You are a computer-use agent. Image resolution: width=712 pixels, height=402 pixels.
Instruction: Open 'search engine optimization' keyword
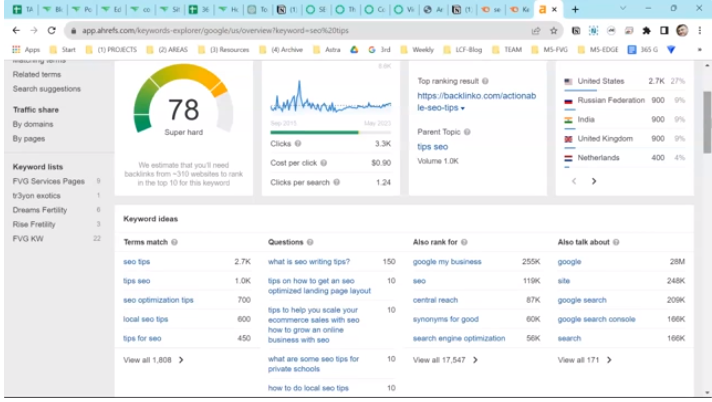pos(459,338)
